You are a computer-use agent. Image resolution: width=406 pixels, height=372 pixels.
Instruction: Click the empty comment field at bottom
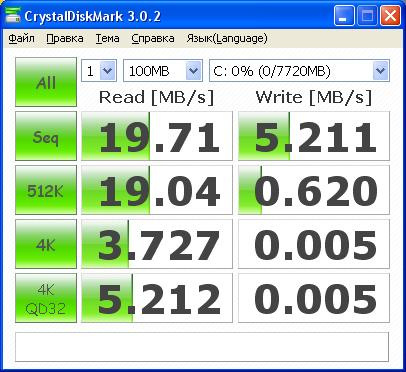tap(202, 347)
